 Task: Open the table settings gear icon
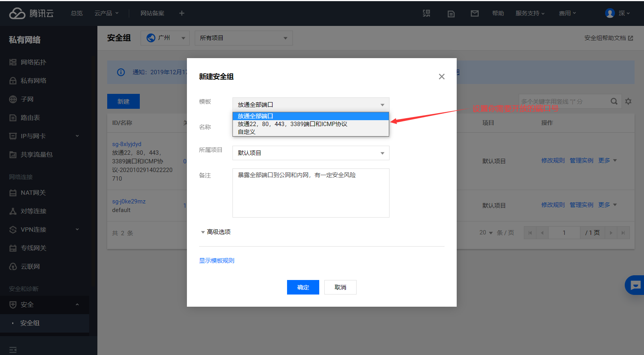click(628, 101)
